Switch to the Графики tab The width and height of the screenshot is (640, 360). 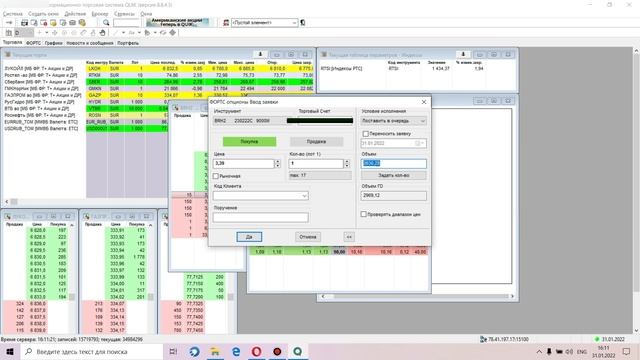click(x=53, y=43)
